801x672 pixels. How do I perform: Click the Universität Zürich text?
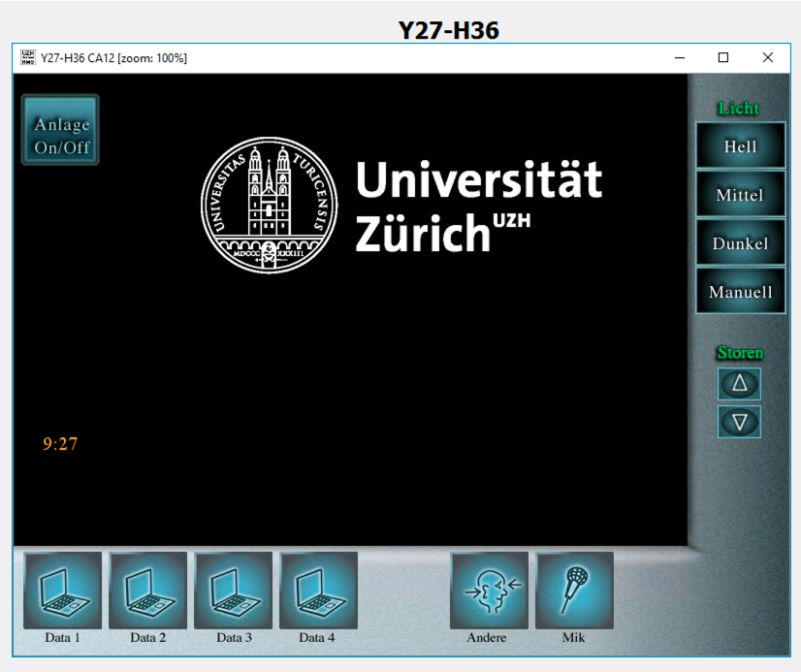pos(477,206)
